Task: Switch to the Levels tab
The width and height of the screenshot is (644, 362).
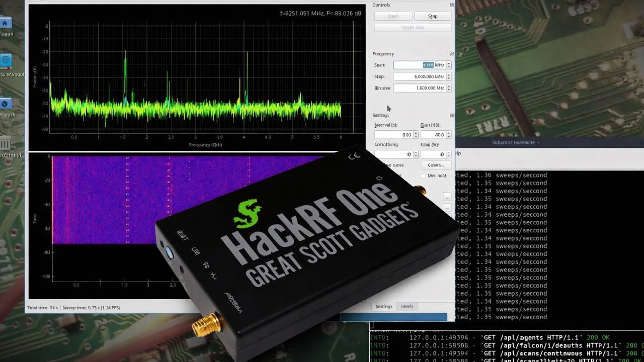Action: click(407, 307)
